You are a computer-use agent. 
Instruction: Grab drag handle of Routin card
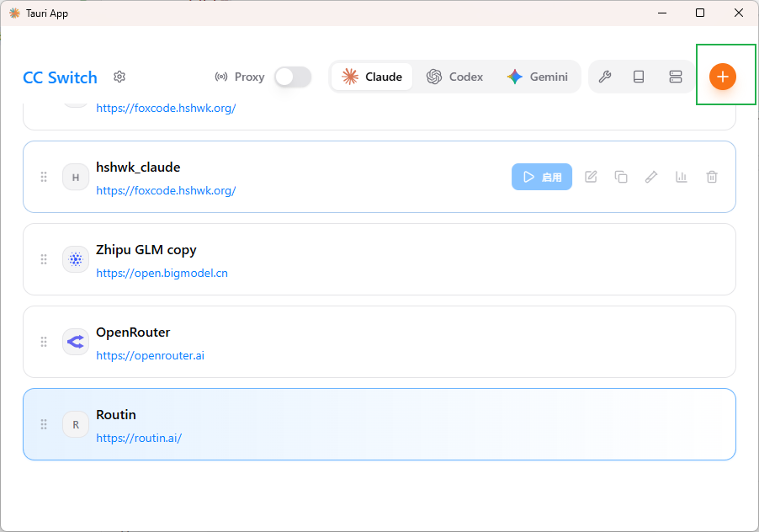pos(44,424)
